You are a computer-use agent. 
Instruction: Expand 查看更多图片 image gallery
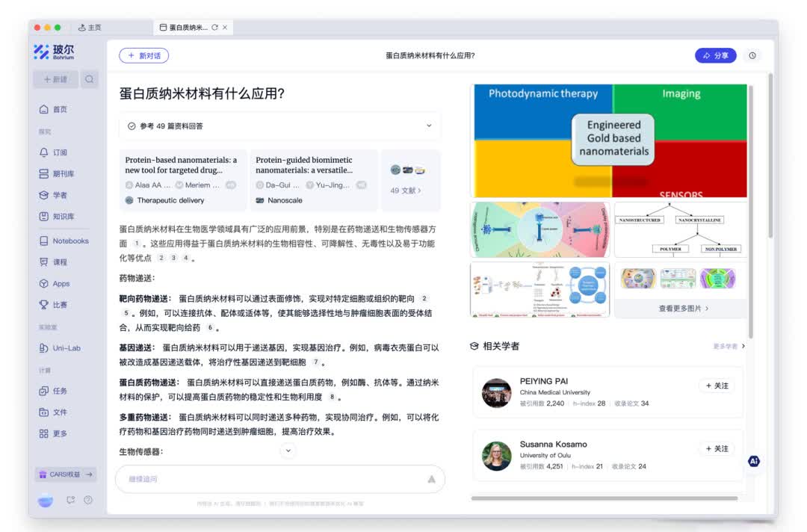(683, 308)
